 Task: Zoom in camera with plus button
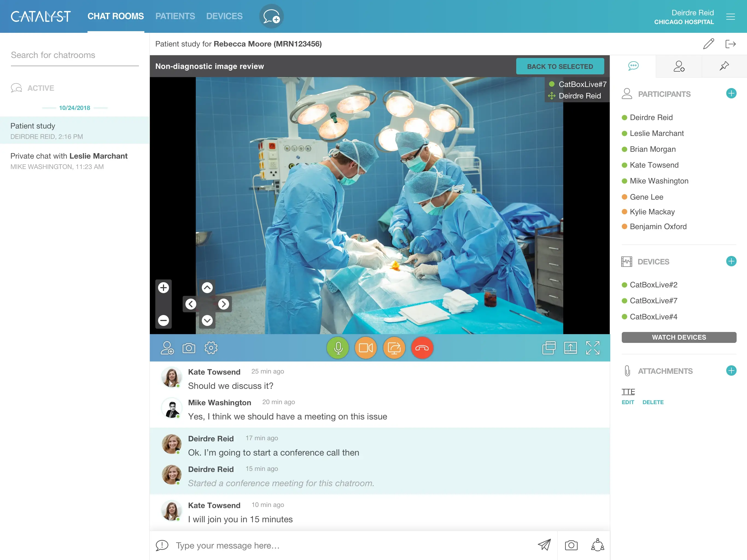pos(164,288)
